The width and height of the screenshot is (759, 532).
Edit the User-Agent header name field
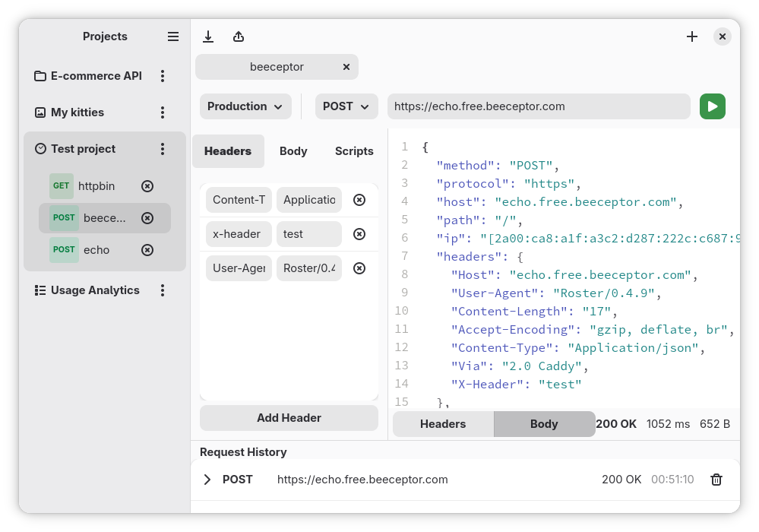coord(239,268)
